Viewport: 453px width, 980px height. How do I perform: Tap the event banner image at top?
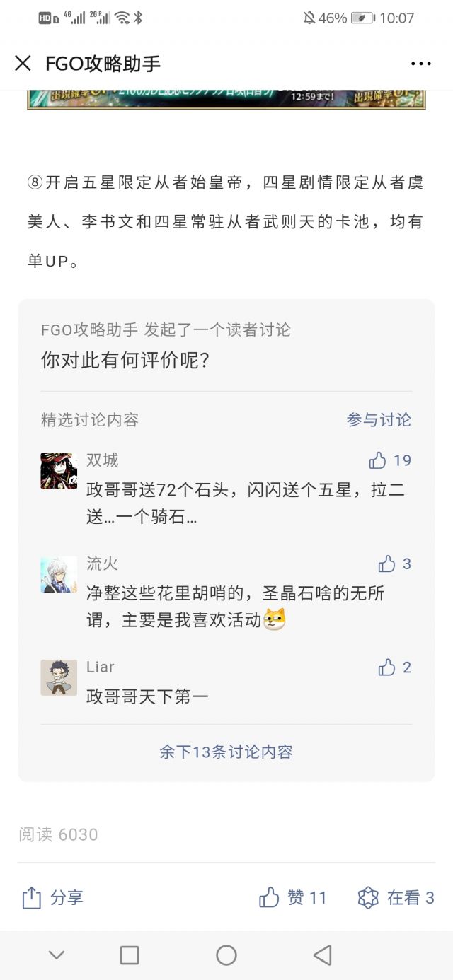click(226, 99)
